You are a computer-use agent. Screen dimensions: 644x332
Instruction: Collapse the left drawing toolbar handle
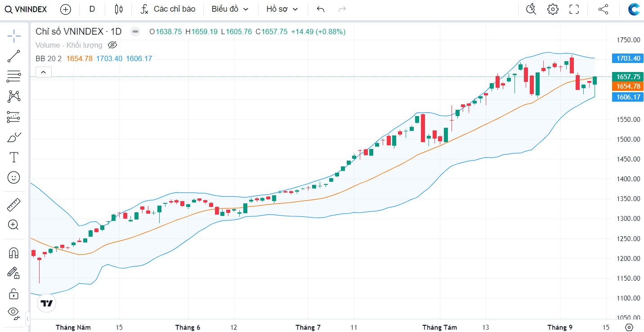click(x=28, y=319)
